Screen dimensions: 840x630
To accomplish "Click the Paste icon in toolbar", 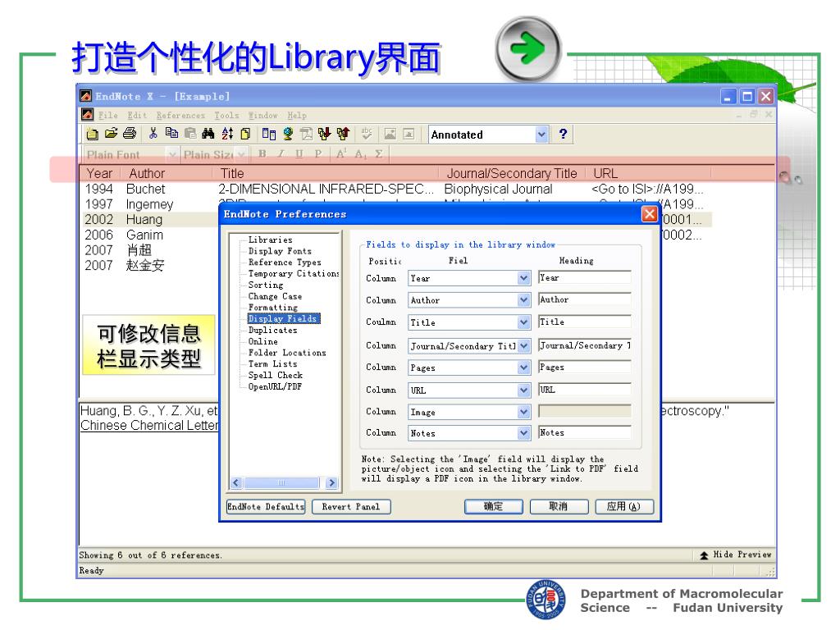I will 190,134.
